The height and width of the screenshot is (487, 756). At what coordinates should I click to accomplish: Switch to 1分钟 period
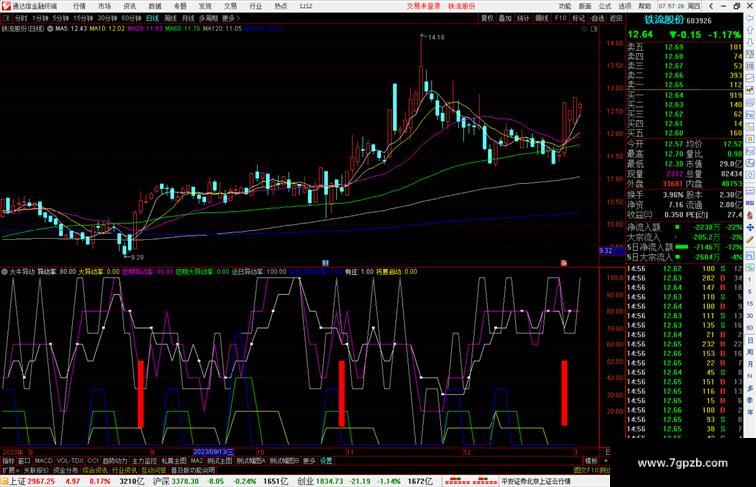click(40, 18)
